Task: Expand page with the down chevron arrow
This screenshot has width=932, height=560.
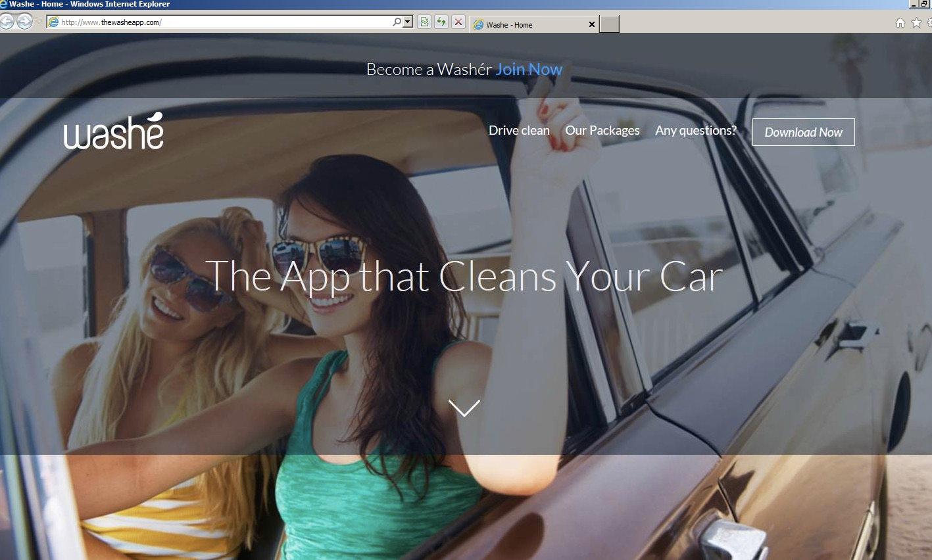Action: point(464,408)
